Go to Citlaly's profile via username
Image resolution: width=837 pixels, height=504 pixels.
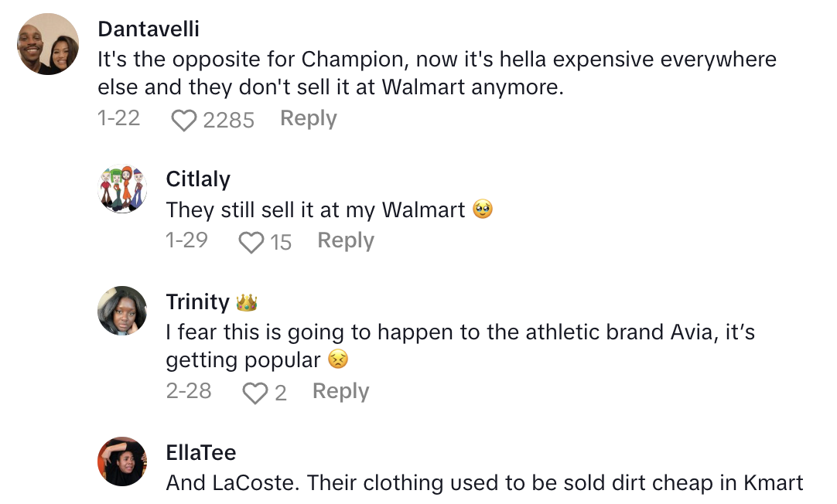pos(198,179)
